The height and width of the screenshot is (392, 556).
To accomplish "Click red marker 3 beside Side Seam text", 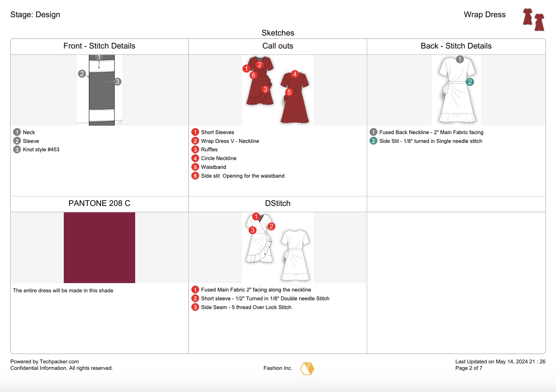I will click(195, 307).
